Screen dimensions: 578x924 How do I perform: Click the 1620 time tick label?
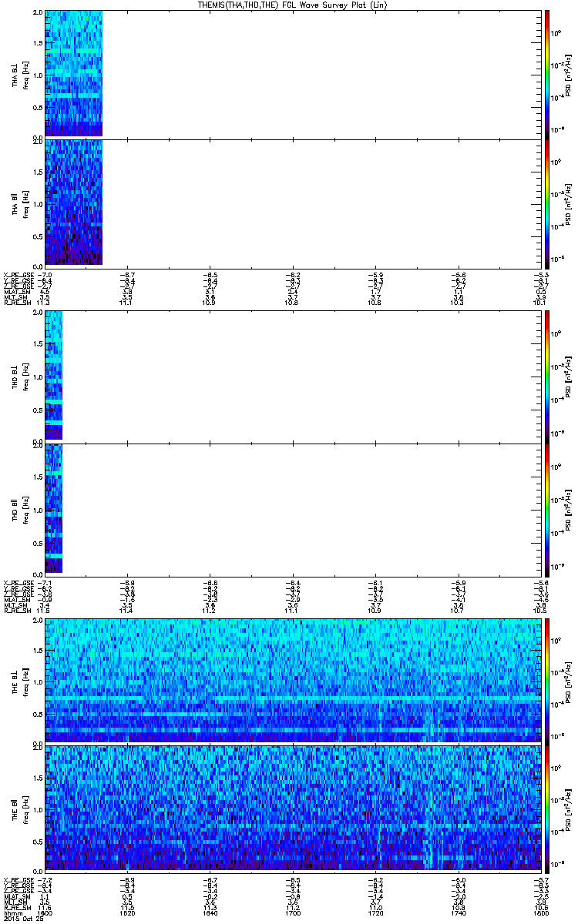click(x=127, y=912)
